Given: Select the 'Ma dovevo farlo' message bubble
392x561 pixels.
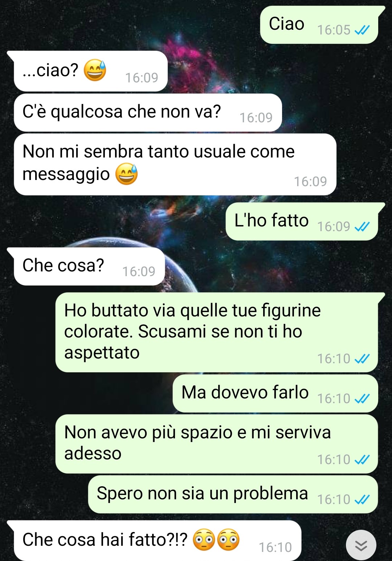Looking at the screenshot, I should [x=275, y=393].
